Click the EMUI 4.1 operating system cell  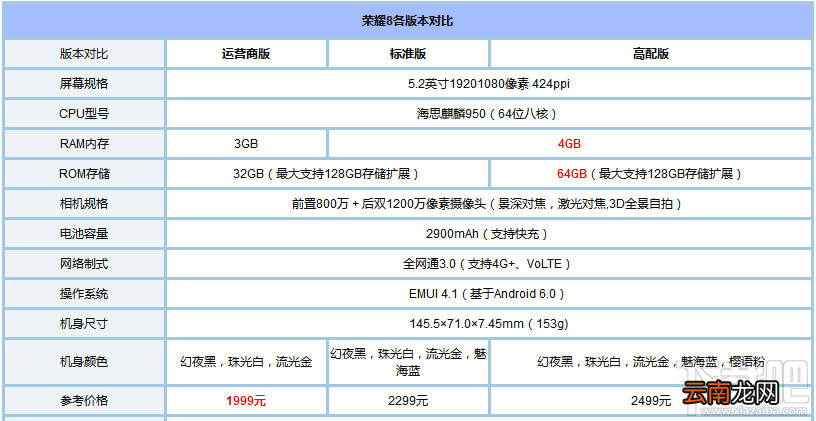tap(489, 294)
